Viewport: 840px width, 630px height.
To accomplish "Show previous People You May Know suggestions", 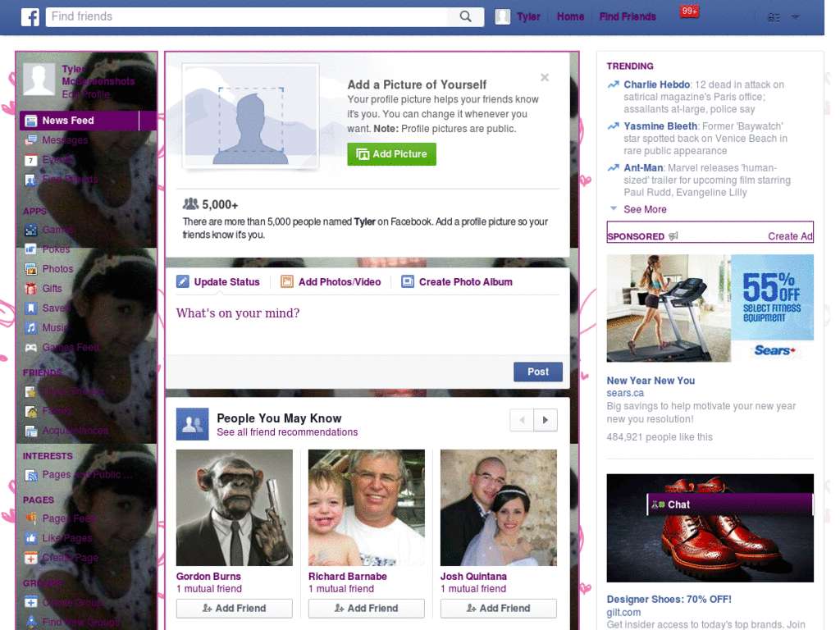I will click(523, 420).
